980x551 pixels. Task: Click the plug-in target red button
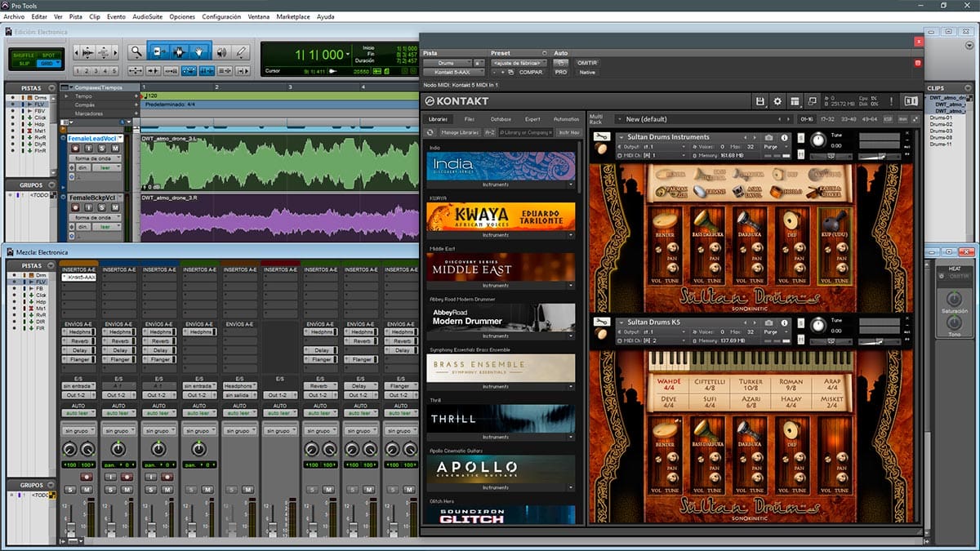point(918,62)
